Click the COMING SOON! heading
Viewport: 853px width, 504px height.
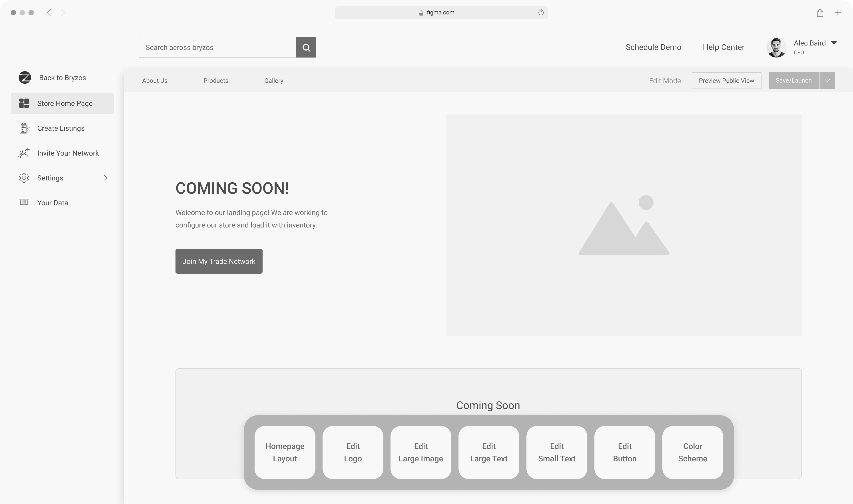coord(232,188)
